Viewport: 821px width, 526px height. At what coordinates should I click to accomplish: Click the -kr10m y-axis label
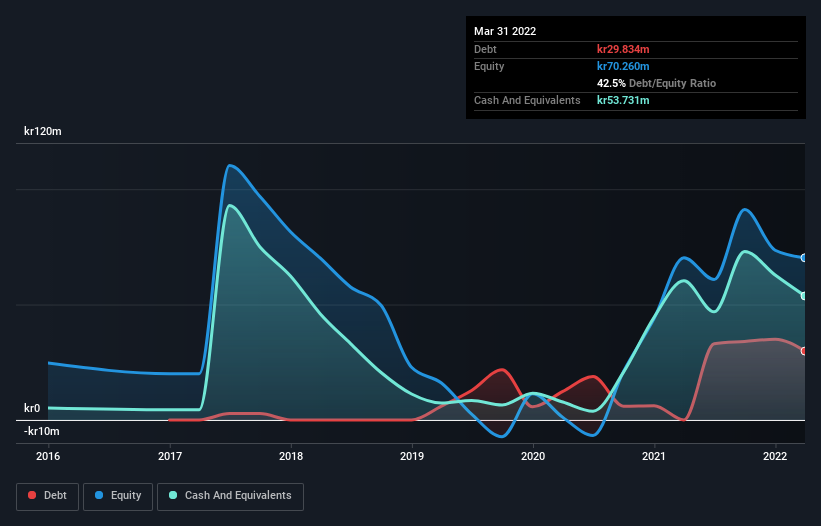click(41, 431)
